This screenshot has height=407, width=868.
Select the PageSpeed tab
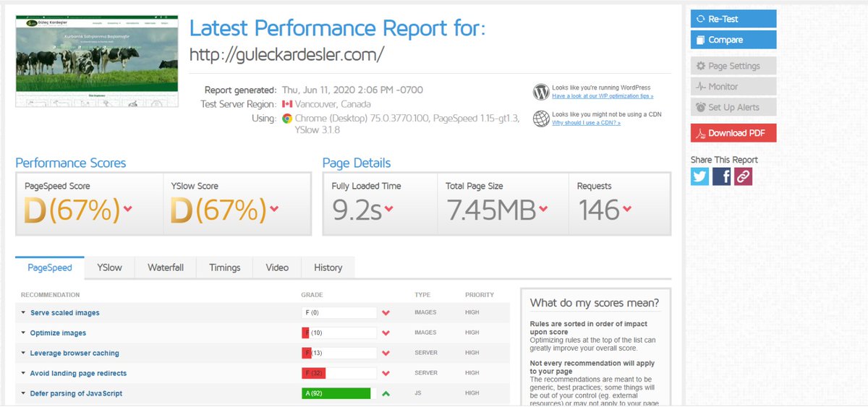tap(50, 267)
